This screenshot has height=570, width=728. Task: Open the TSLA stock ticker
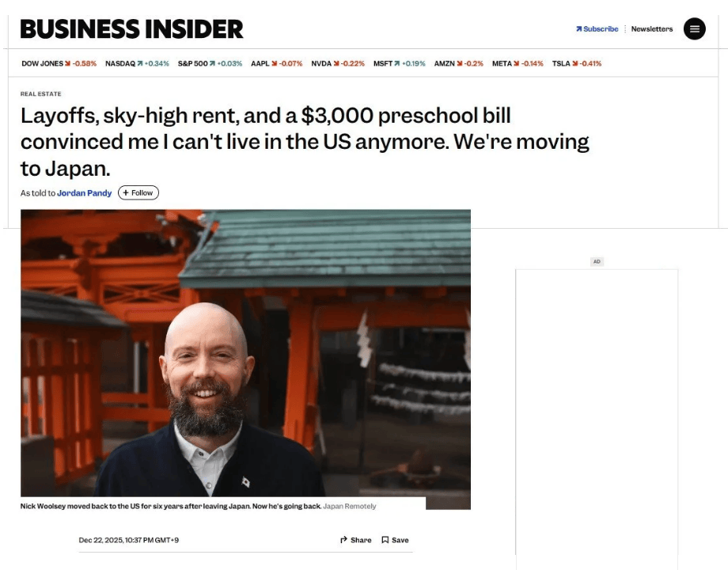click(x=577, y=63)
